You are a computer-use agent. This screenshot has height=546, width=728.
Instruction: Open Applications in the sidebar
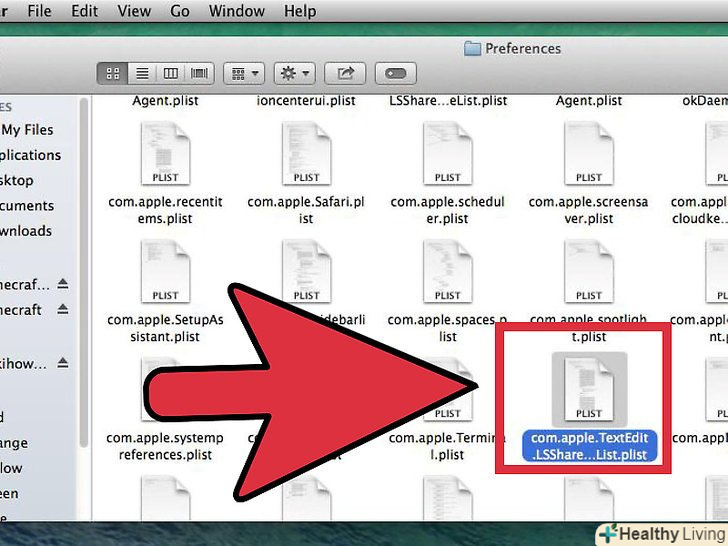30,155
